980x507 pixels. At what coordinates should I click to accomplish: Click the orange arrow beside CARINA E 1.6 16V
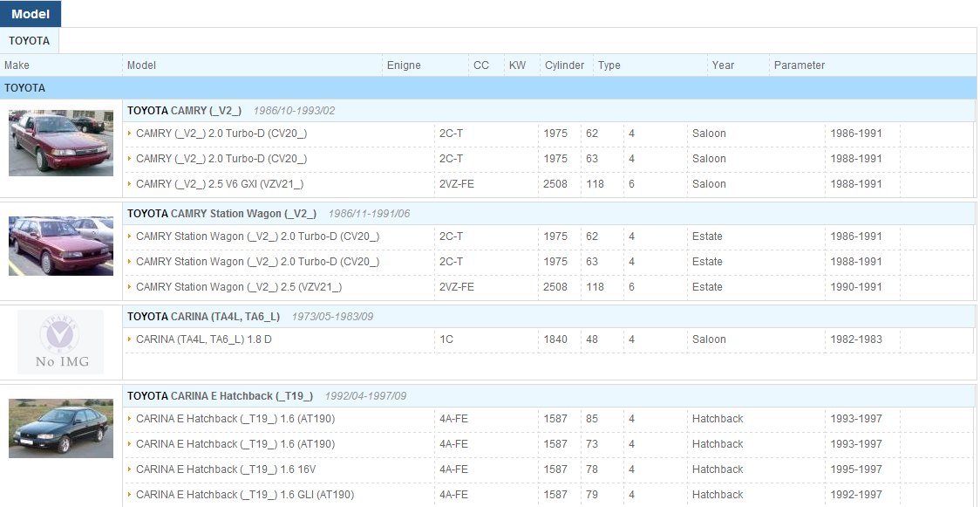click(x=129, y=469)
